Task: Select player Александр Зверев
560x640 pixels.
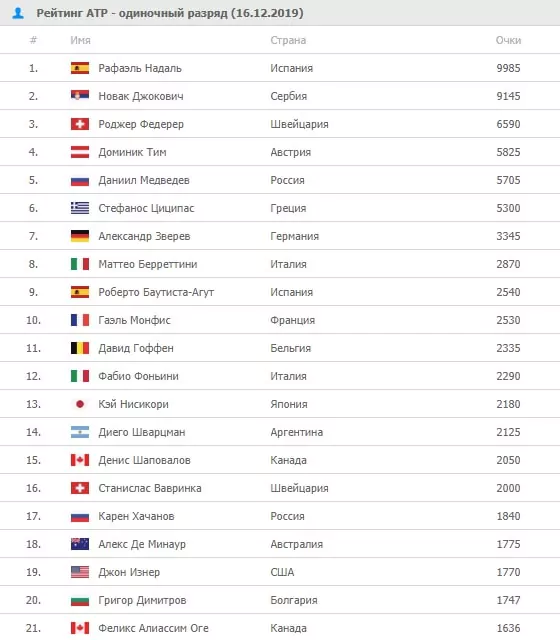Action: (x=144, y=236)
